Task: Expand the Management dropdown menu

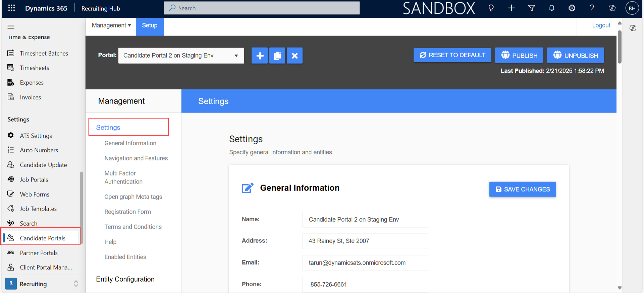Action: coord(111,25)
